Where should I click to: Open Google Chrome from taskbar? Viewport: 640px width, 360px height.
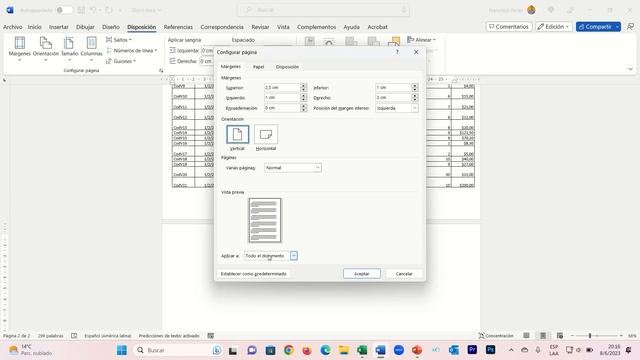pos(289,350)
